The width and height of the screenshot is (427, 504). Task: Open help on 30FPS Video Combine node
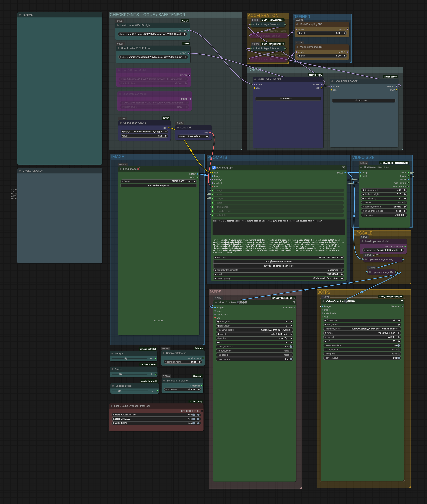(402, 301)
